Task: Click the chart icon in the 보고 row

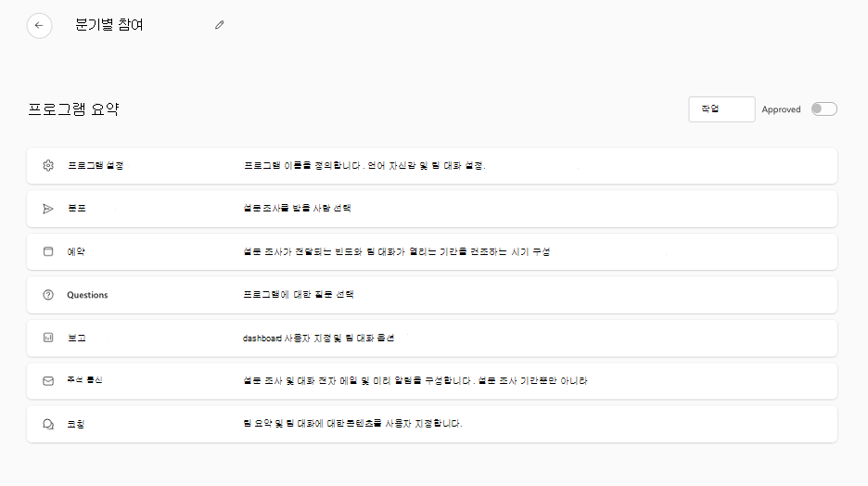Action: point(48,338)
